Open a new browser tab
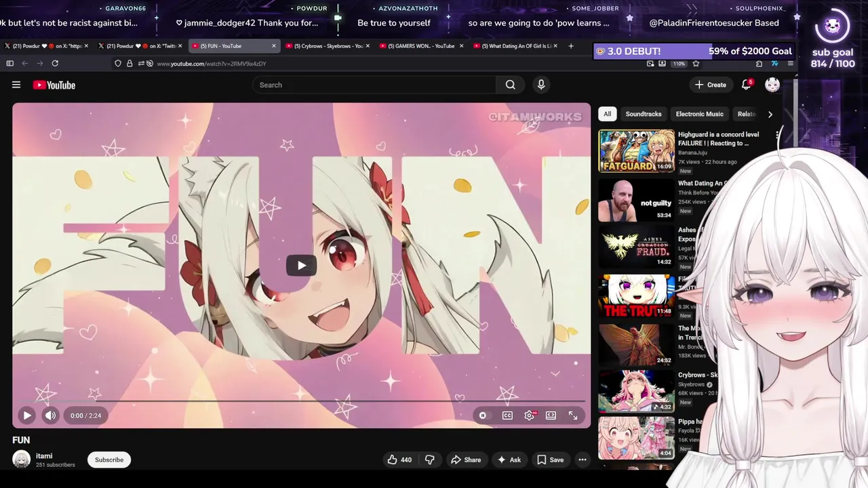868x488 pixels. coord(571,46)
